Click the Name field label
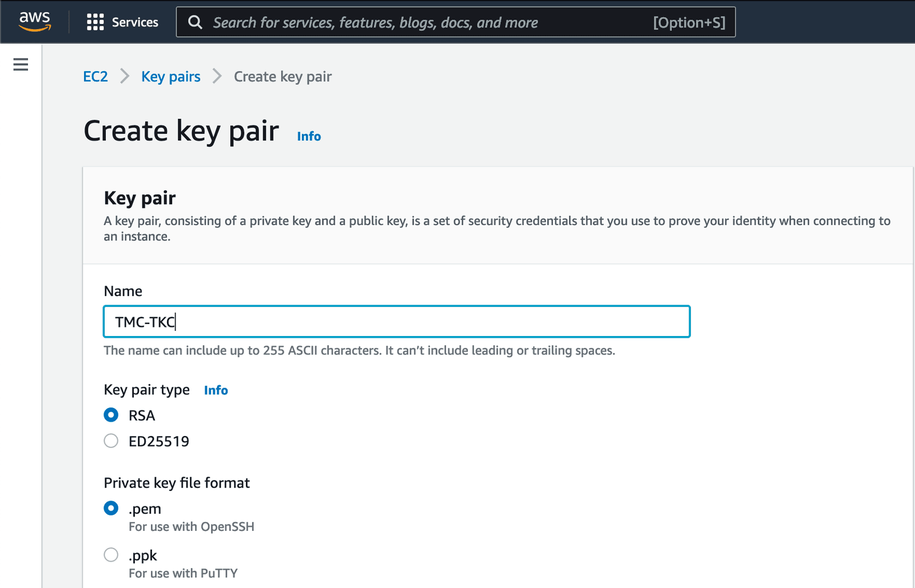This screenshot has width=915, height=588. [x=123, y=291]
